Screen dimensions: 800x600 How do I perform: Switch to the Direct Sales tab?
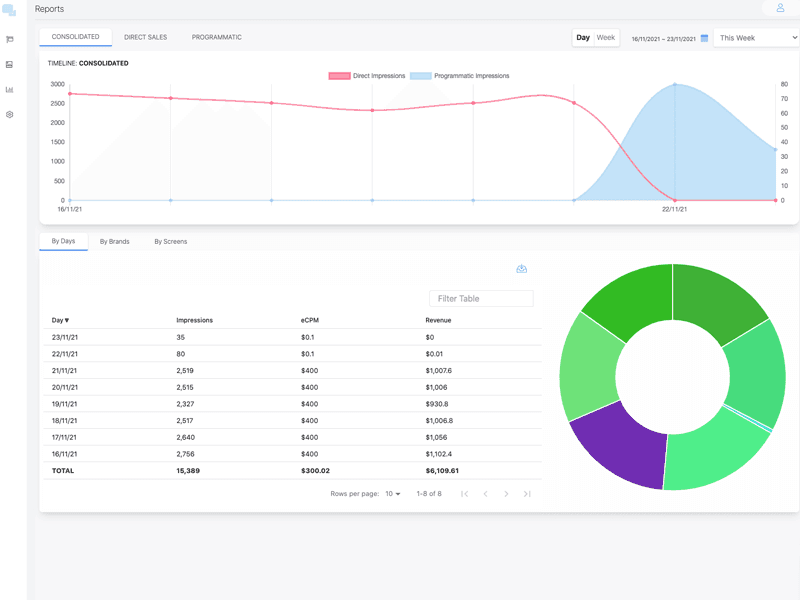point(145,37)
